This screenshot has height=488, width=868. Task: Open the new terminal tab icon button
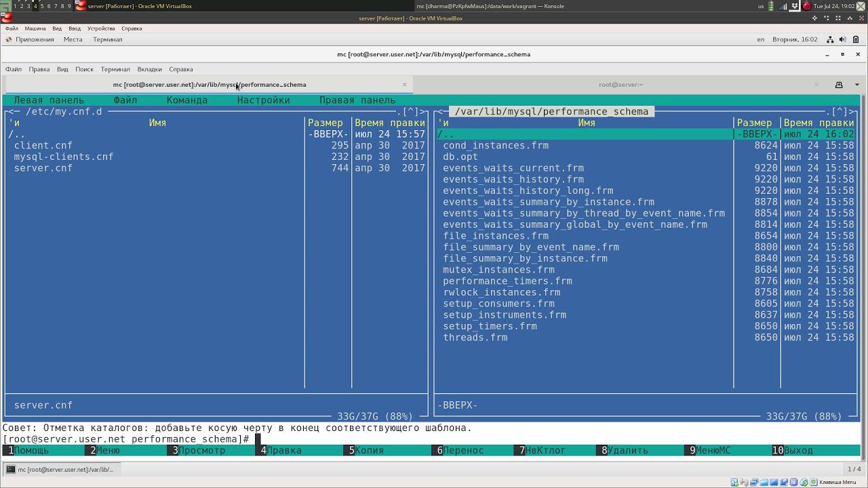(839, 85)
